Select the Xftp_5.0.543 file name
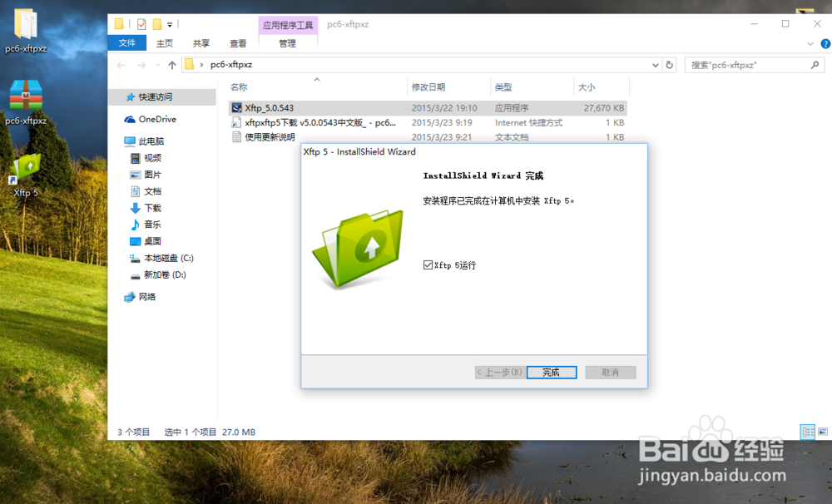This screenshot has width=832, height=504. click(x=269, y=108)
